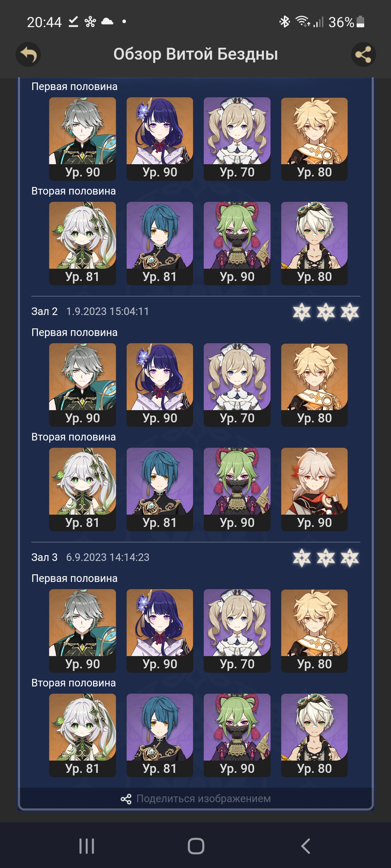This screenshot has width=391, height=868.
Task: Select topmost second-half white-haired leaf girl Ур. 81
Action: tap(83, 243)
